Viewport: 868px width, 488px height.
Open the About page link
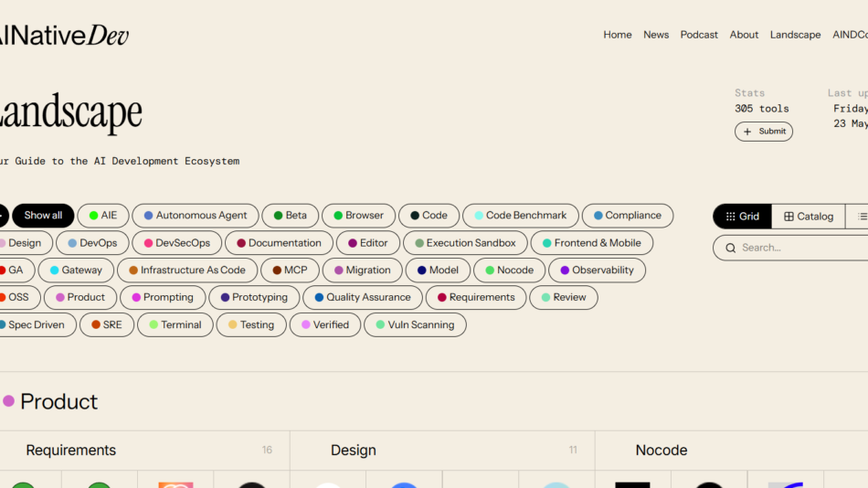click(744, 35)
